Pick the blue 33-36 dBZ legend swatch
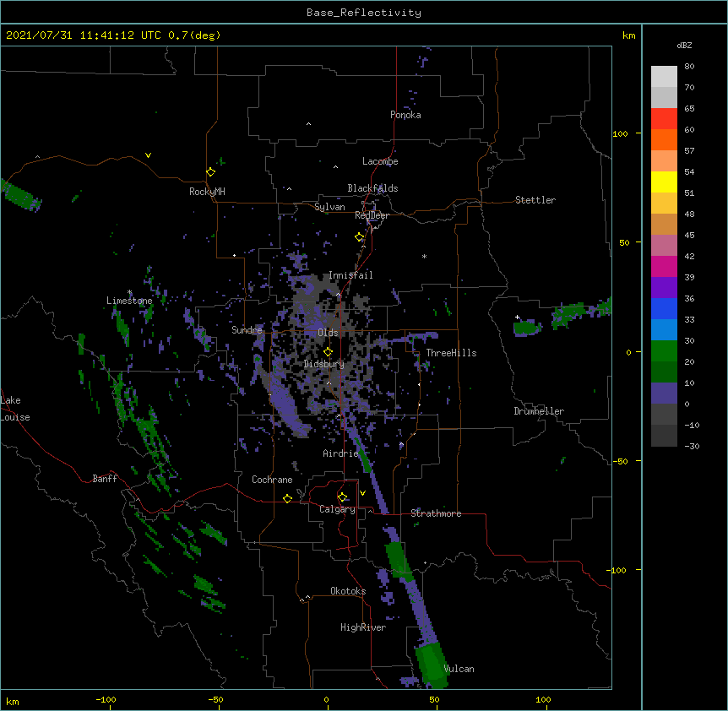Image resolution: width=728 pixels, height=711 pixels. (x=664, y=308)
